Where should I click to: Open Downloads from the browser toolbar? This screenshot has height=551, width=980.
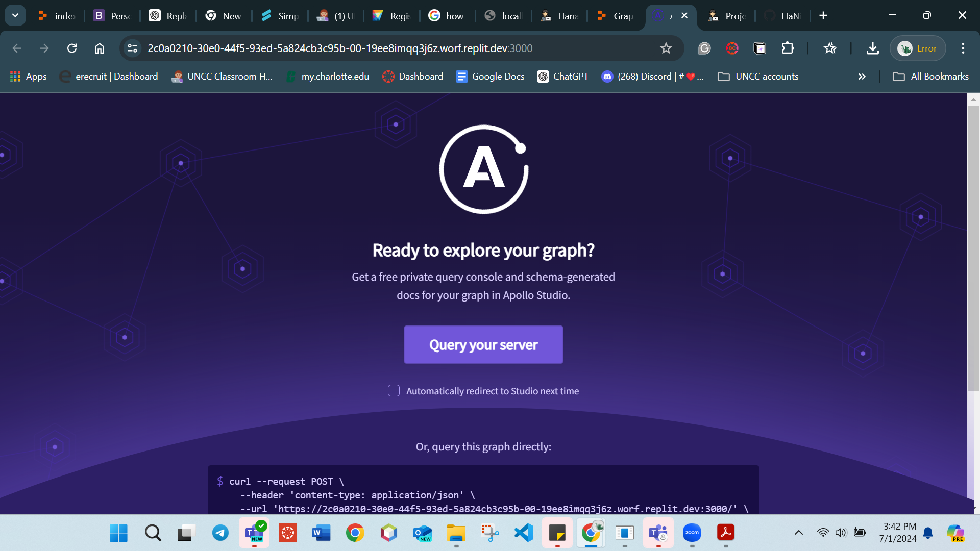[x=872, y=48]
